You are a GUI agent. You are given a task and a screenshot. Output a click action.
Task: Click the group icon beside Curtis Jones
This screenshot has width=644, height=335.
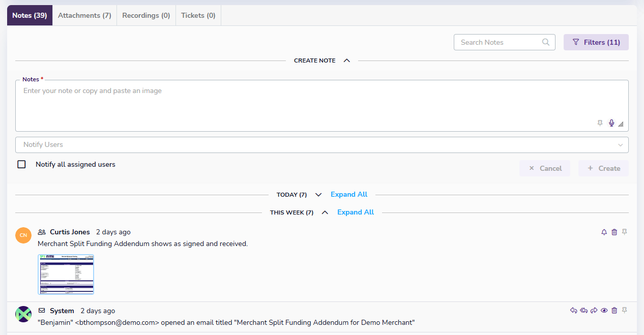[42, 232]
